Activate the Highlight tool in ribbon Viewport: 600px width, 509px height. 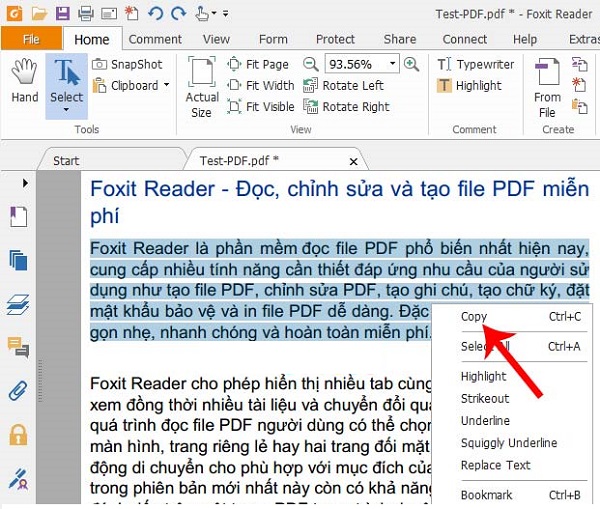point(469,85)
